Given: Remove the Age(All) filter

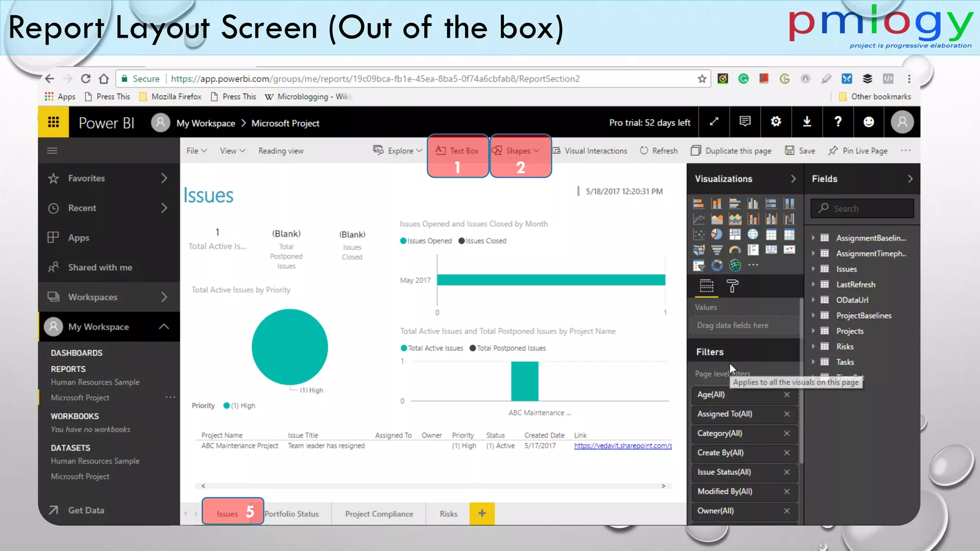Looking at the screenshot, I should click(787, 395).
